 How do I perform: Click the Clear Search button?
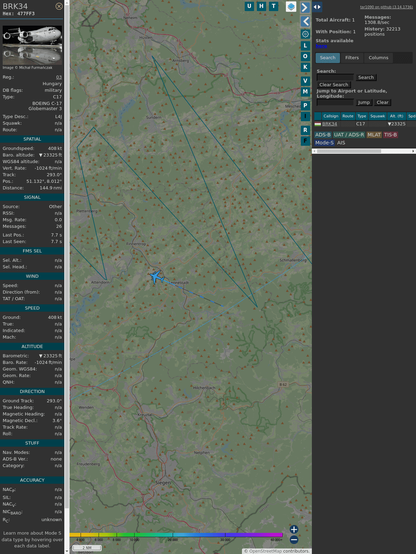(x=334, y=84)
